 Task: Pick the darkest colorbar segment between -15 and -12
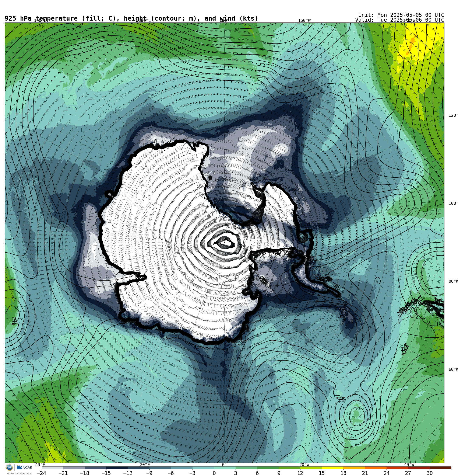pos(117,468)
